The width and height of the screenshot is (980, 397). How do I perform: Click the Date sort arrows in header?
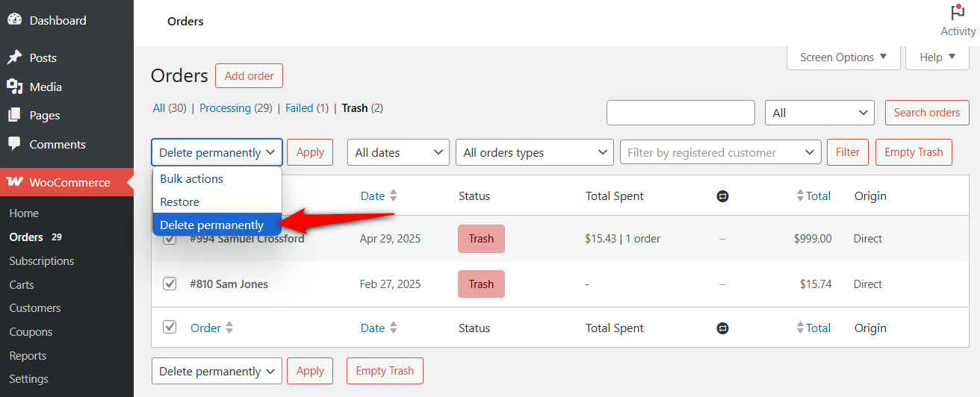coord(394,196)
